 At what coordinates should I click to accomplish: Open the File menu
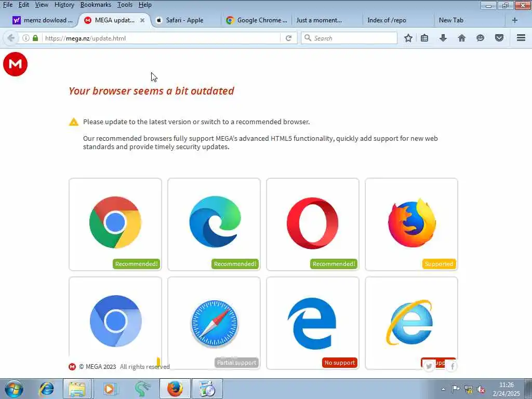click(x=8, y=5)
